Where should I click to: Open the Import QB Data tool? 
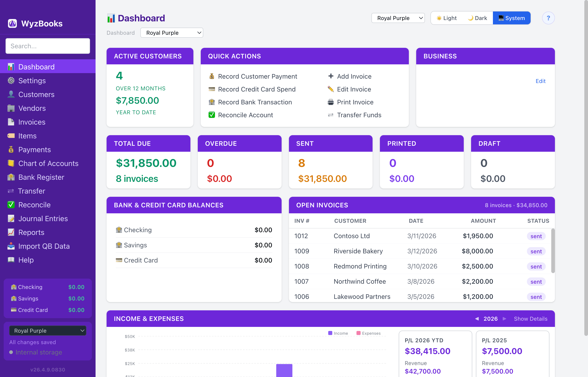pyautogui.click(x=44, y=246)
